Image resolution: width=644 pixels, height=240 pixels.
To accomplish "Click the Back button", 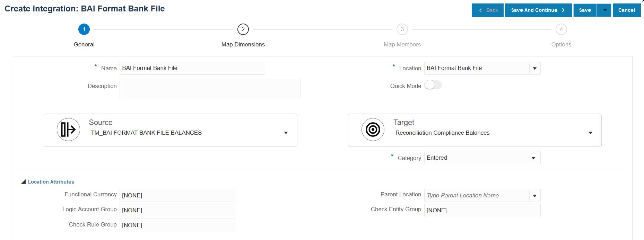I will click(x=488, y=10).
